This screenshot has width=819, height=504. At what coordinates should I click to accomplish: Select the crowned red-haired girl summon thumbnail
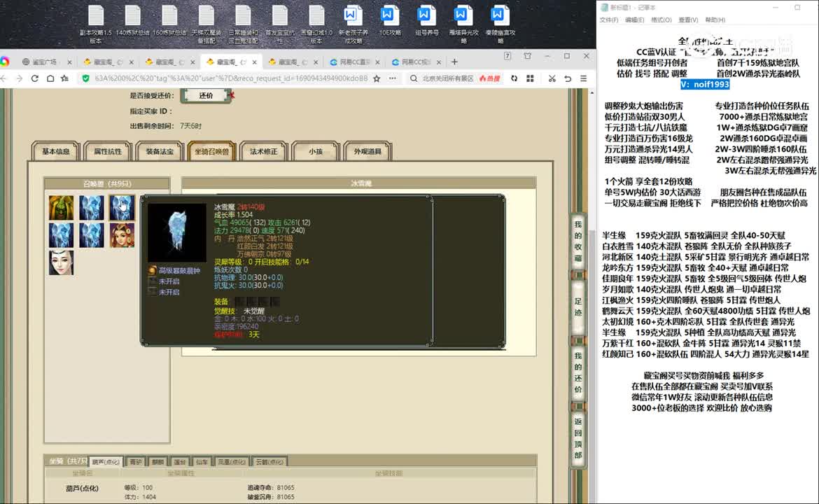122,235
